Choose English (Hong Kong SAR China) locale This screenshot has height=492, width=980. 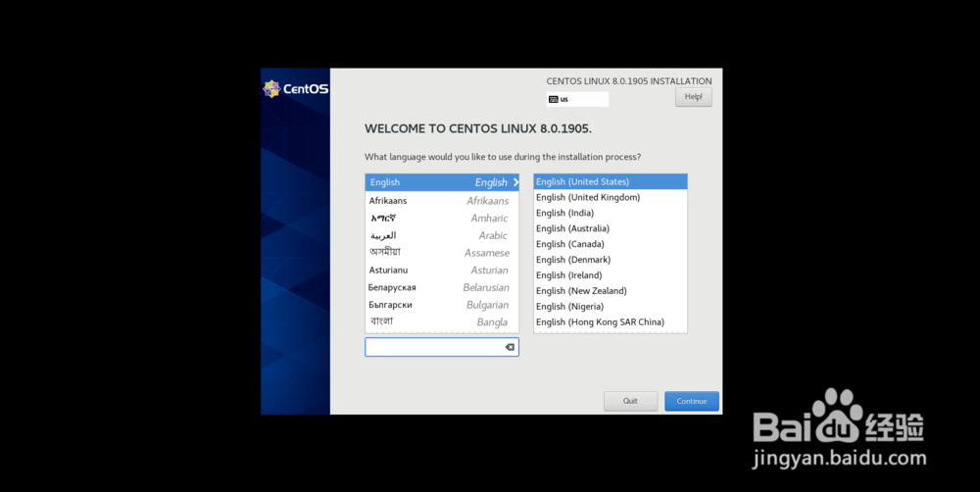pos(610,322)
